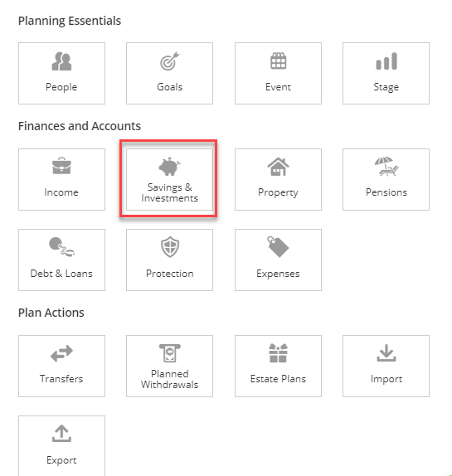
Task: Open the Transfers arrows tile
Action: 61,366
